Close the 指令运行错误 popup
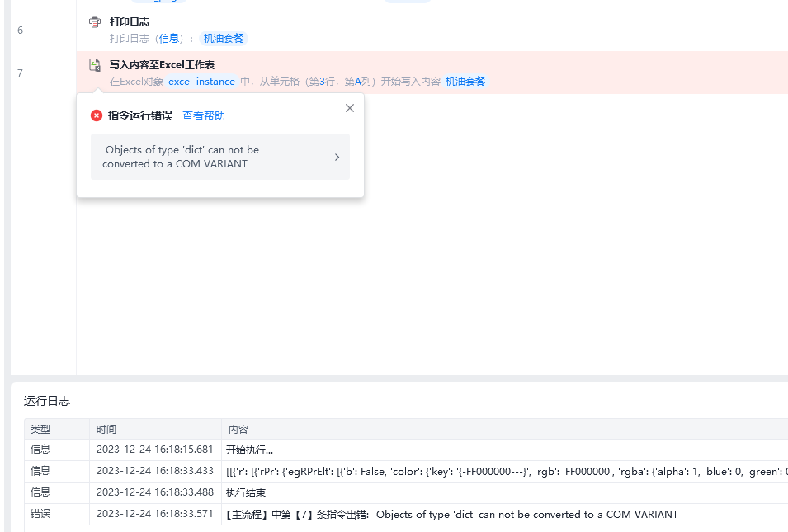The height and width of the screenshot is (532, 788). pos(350,108)
